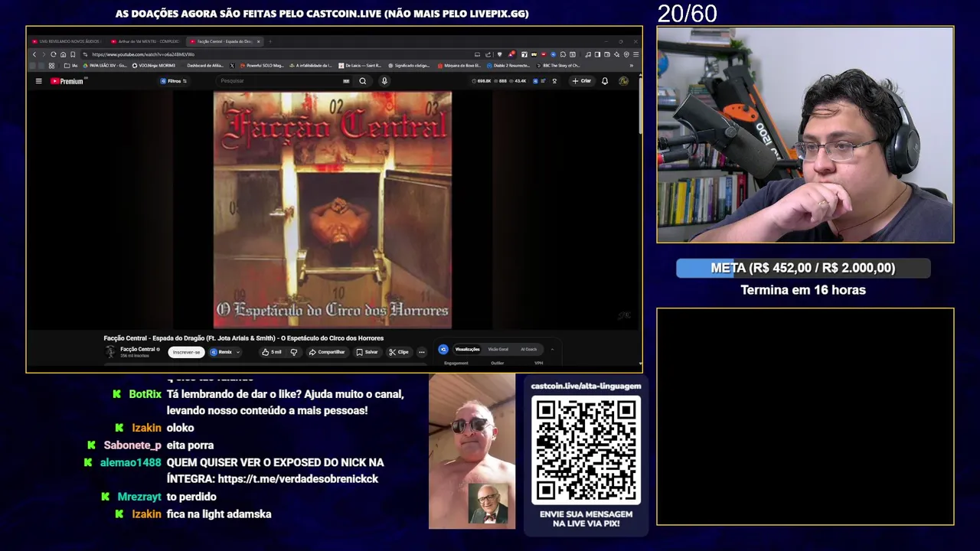Bookmark this page with the bookmark icon
Screen dimensions: 980x551
click(73, 54)
